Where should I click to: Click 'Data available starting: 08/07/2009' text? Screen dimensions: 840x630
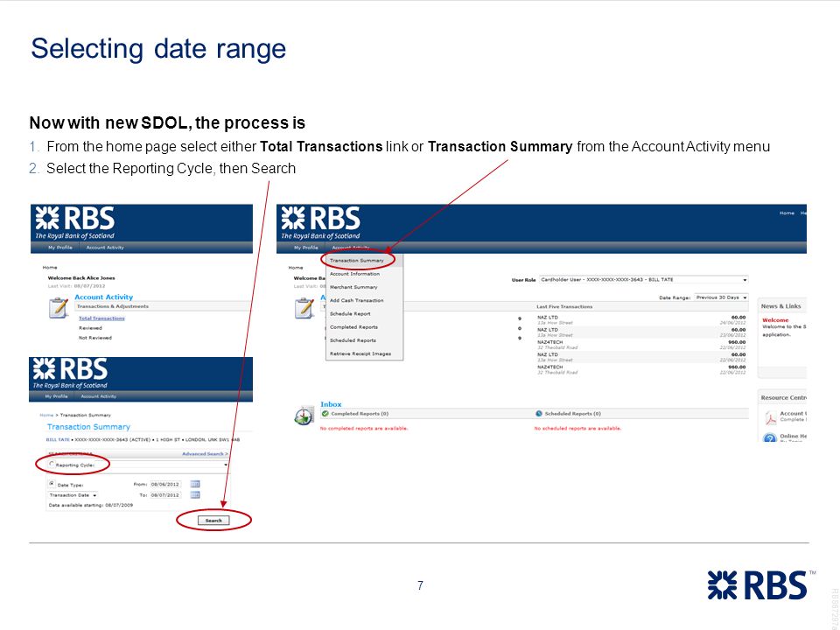[x=91, y=505]
